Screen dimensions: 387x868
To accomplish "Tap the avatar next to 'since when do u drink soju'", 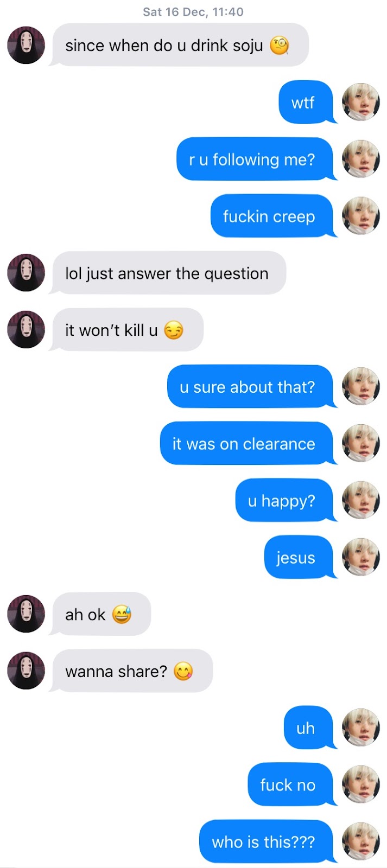I will point(26,45).
